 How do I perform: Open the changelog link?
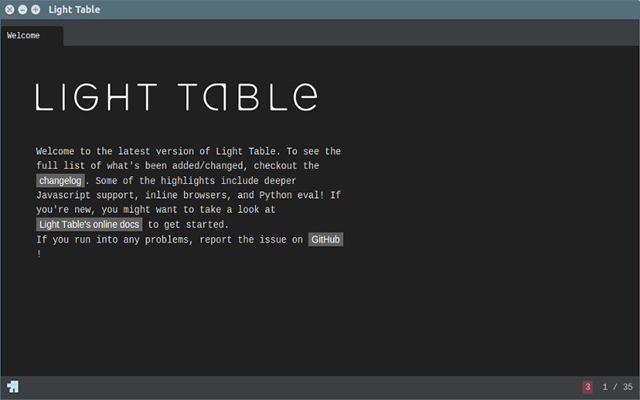coord(60,180)
